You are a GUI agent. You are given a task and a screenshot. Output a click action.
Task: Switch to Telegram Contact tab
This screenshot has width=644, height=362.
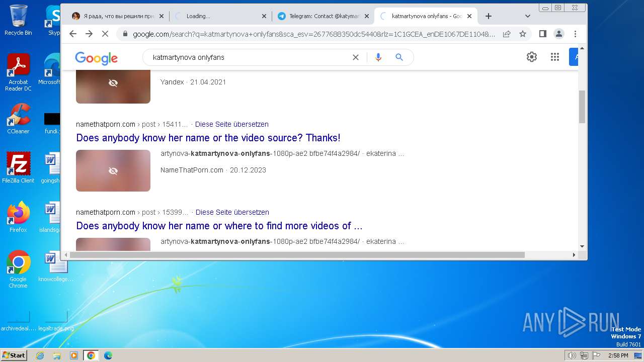322,16
